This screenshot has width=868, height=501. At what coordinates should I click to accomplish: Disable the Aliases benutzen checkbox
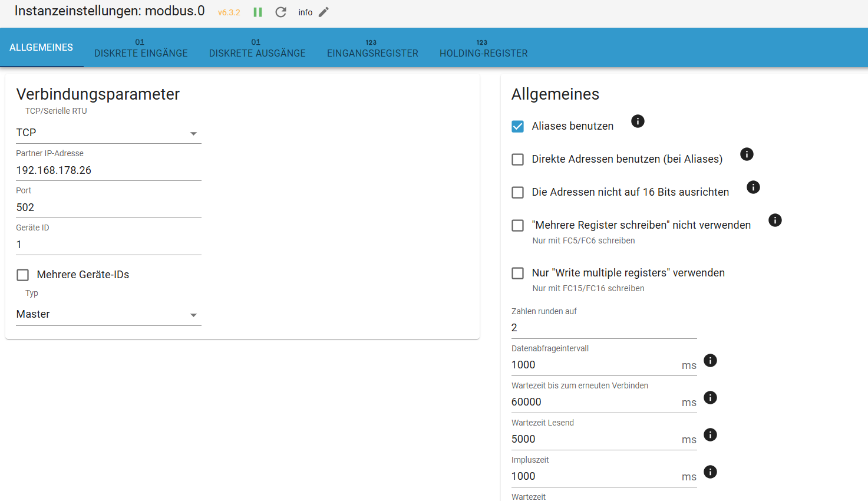(x=518, y=126)
